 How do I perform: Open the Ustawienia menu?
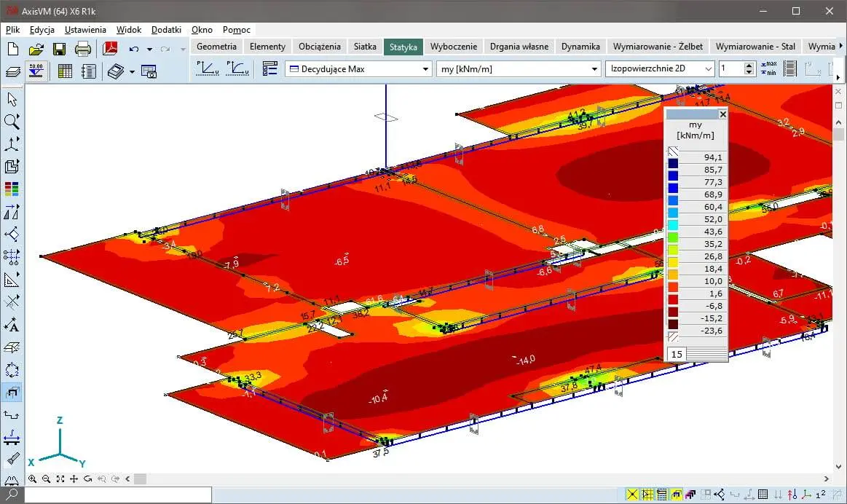point(85,30)
